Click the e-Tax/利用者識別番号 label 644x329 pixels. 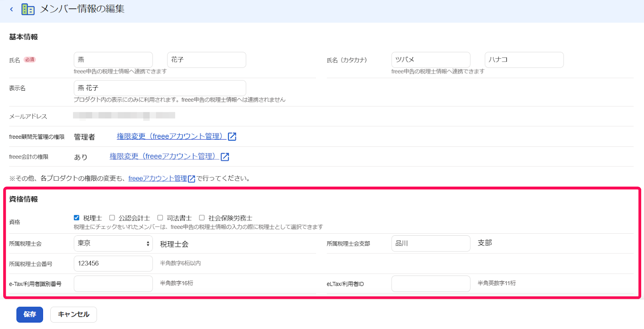(35, 284)
